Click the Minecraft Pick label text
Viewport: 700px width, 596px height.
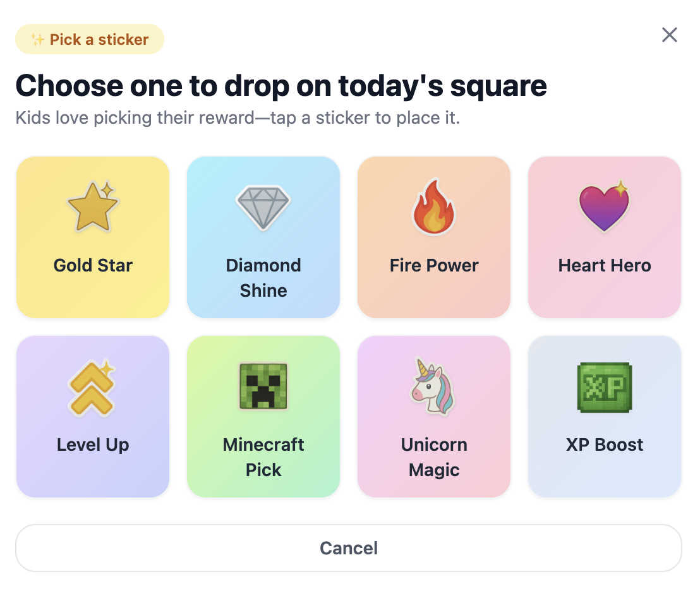(x=263, y=456)
